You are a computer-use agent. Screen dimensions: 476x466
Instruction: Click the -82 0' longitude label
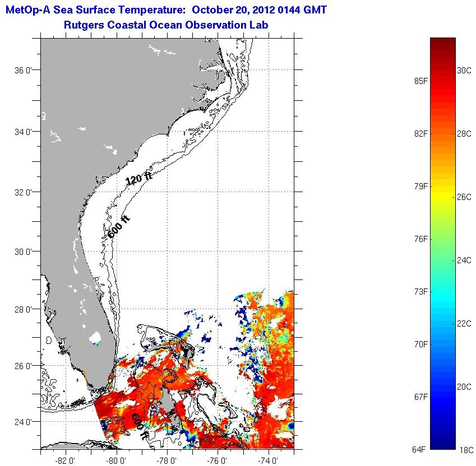[65, 461]
